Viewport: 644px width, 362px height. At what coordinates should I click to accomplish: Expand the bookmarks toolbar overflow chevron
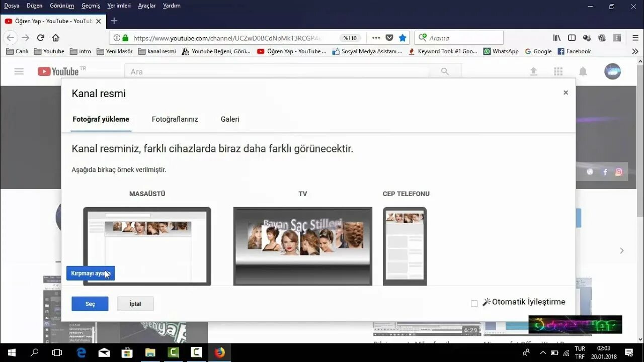pos(635,51)
